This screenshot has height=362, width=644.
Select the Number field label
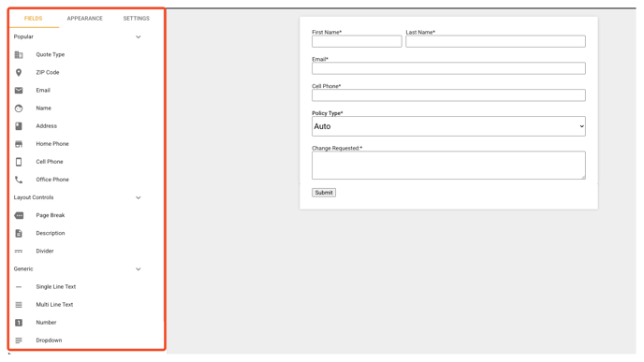click(46, 323)
